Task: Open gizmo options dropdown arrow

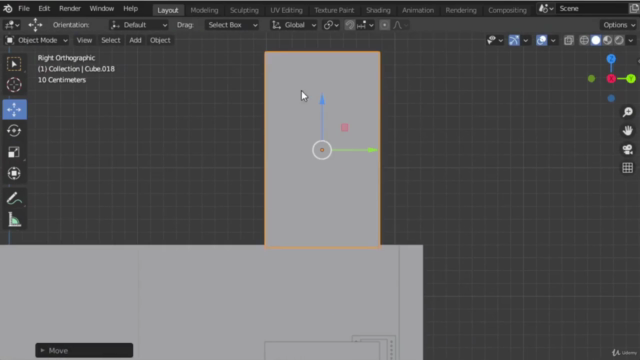Action: click(526, 40)
